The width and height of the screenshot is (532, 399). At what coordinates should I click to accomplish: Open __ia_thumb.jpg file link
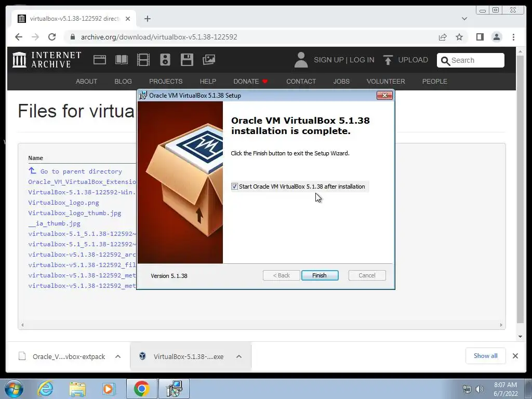[x=54, y=223]
